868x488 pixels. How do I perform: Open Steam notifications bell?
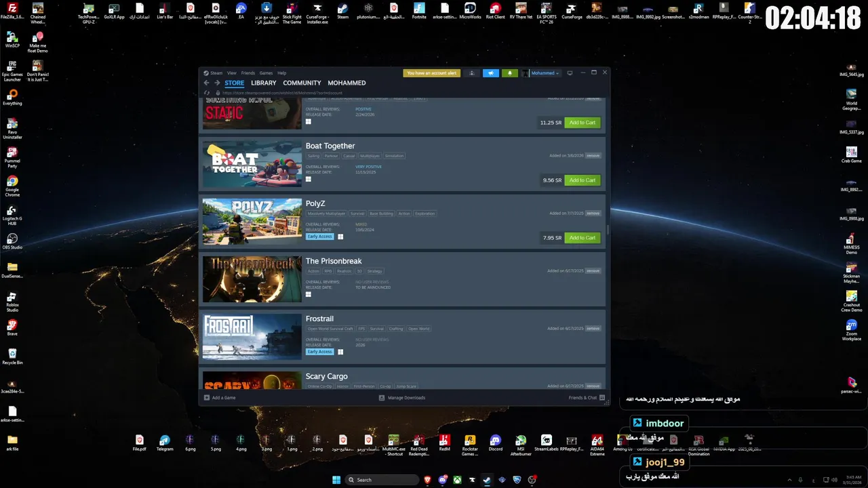pyautogui.click(x=510, y=73)
